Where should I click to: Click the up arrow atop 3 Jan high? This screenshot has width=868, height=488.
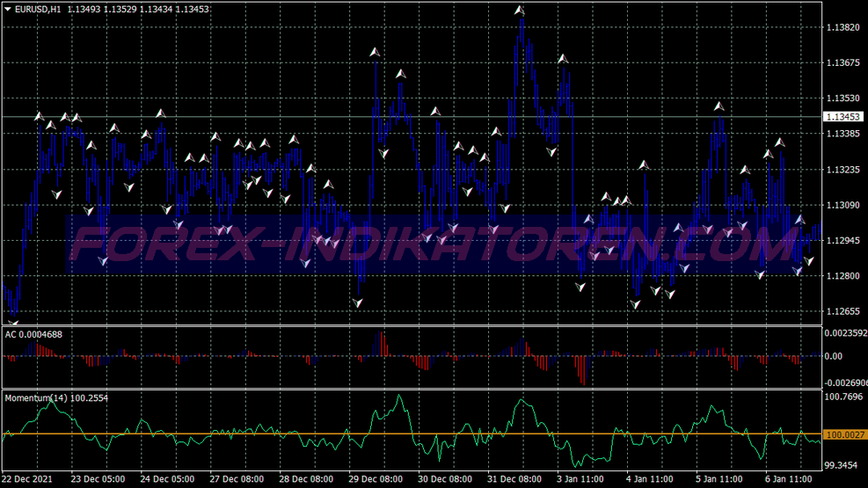(563, 59)
